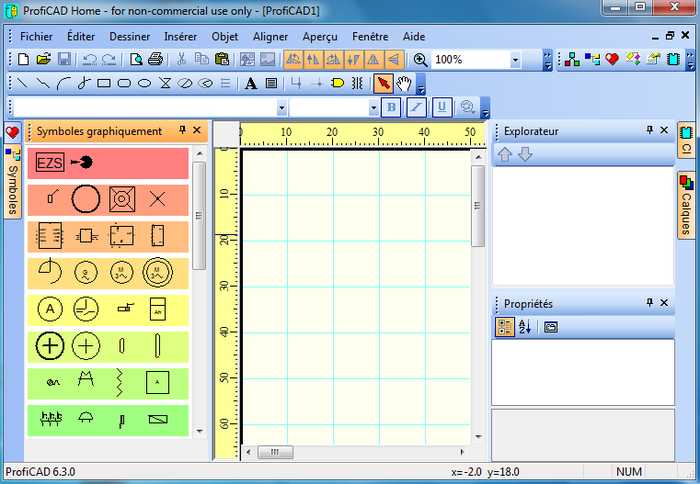Select the Rectangle drawing tool
Screen dimensions: 700x484
pyautogui.click(x=104, y=83)
